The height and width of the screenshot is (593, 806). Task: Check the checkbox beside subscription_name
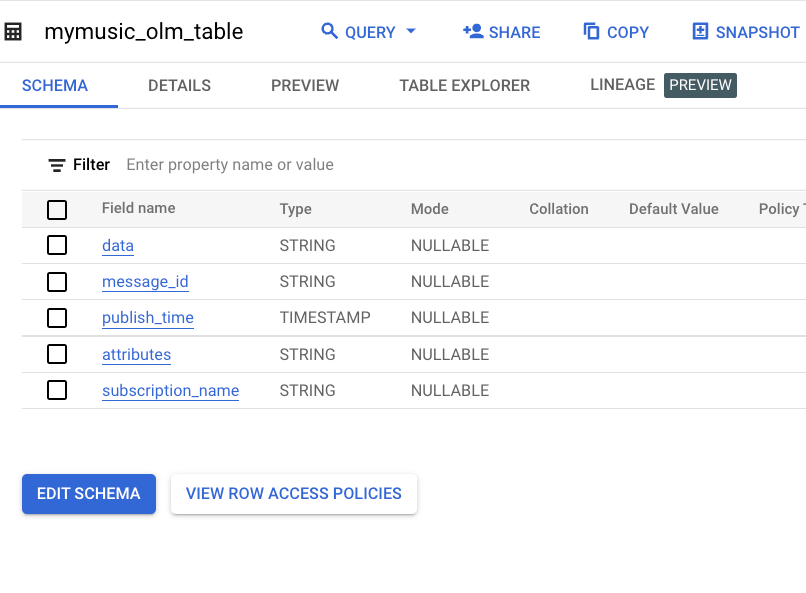[x=57, y=390]
